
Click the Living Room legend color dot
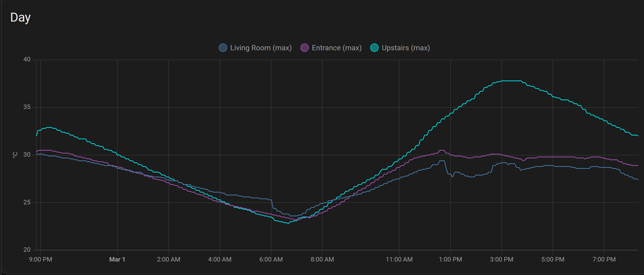click(223, 48)
